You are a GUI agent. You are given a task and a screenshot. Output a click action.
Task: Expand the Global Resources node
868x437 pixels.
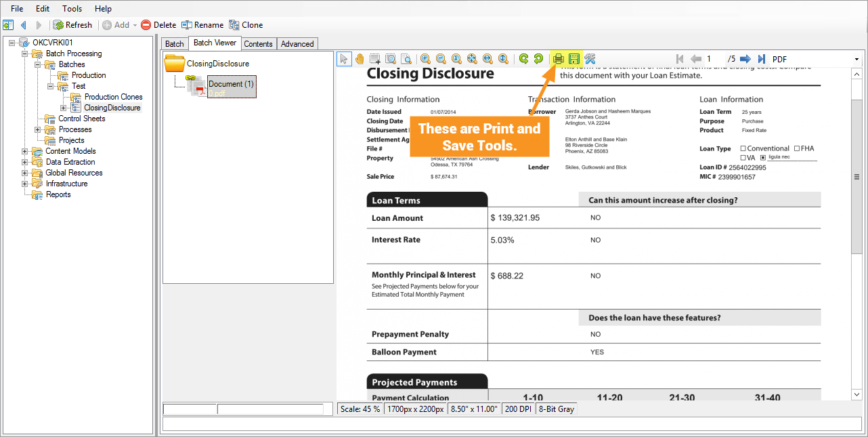(25, 173)
